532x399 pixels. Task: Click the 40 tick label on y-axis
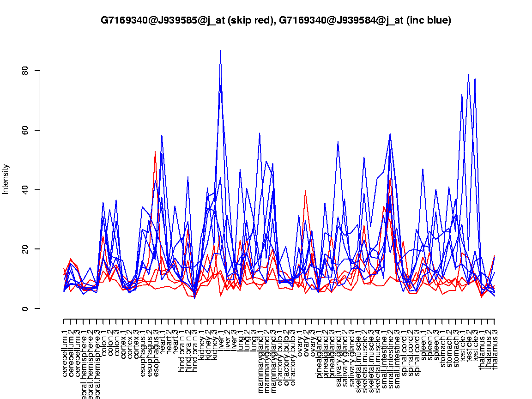point(26,190)
